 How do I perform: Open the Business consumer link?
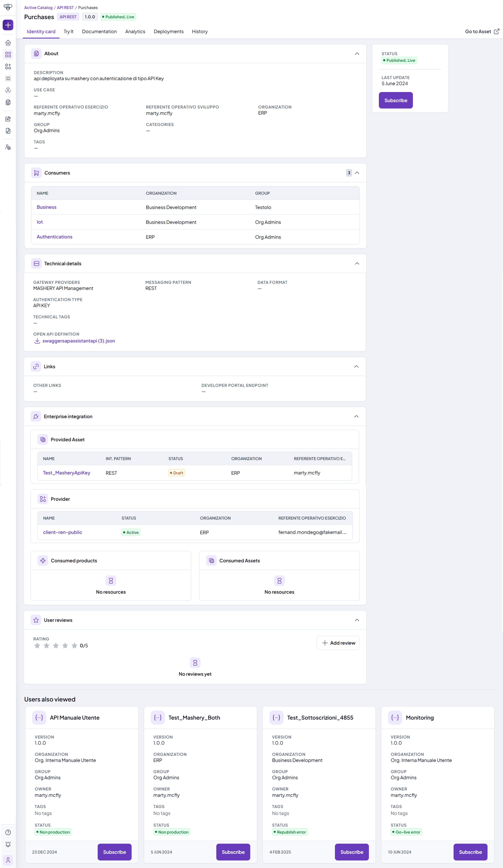(x=47, y=207)
